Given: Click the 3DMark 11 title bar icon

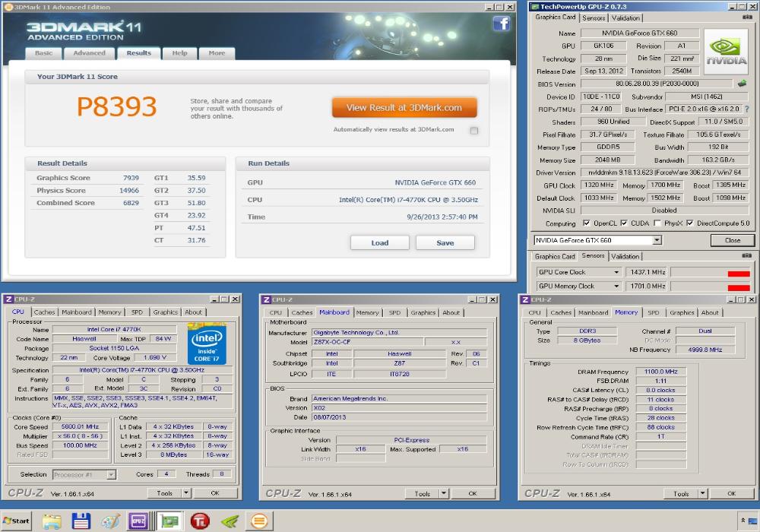Looking at the screenshot, I should point(8,7).
